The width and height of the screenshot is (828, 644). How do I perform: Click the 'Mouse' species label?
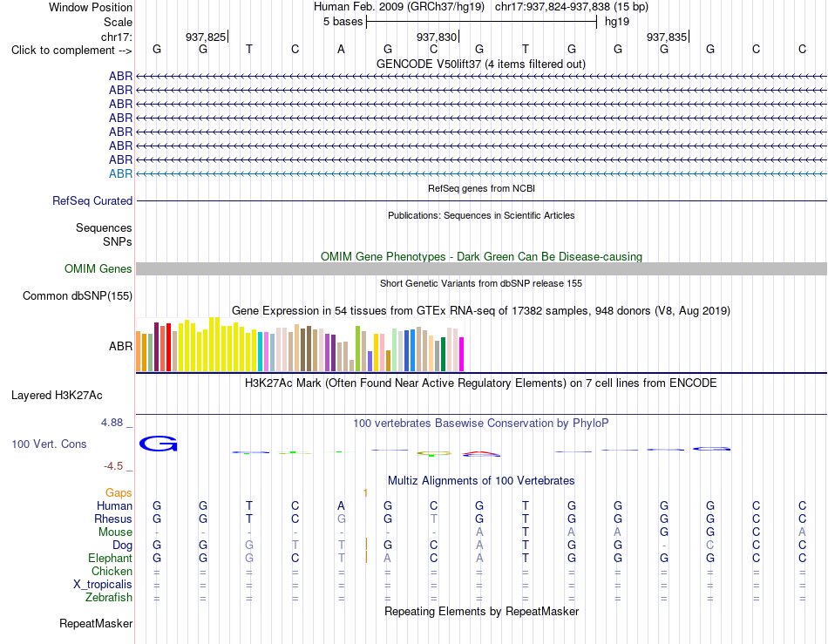pos(115,532)
